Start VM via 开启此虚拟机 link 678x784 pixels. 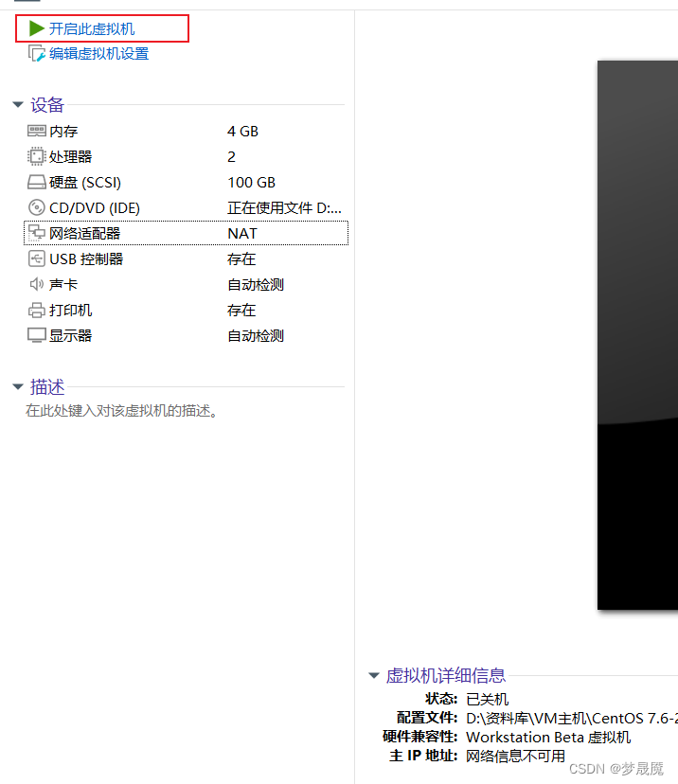click(x=92, y=29)
